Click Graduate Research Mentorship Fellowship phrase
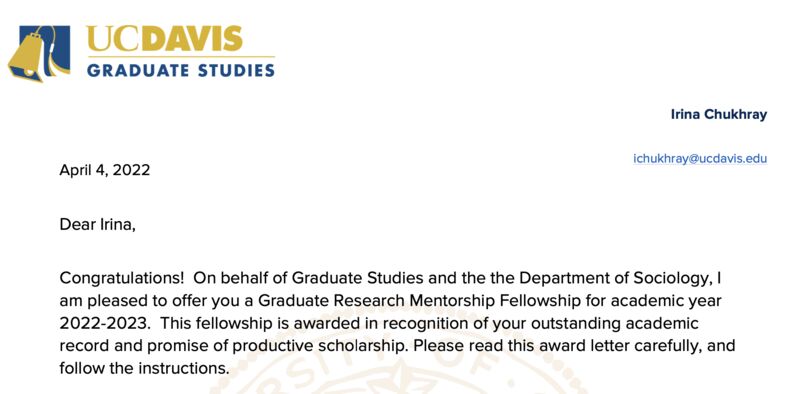This screenshot has height=394, width=800. pyautogui.click(x=419, y=301)
